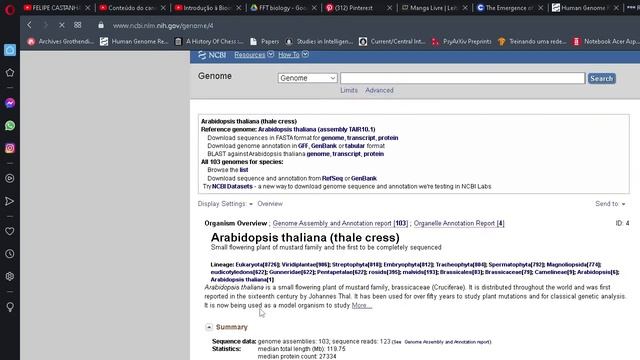640x360 pixels.
Task: Click the padlock site security icon
Action: (x=101, y=25)
